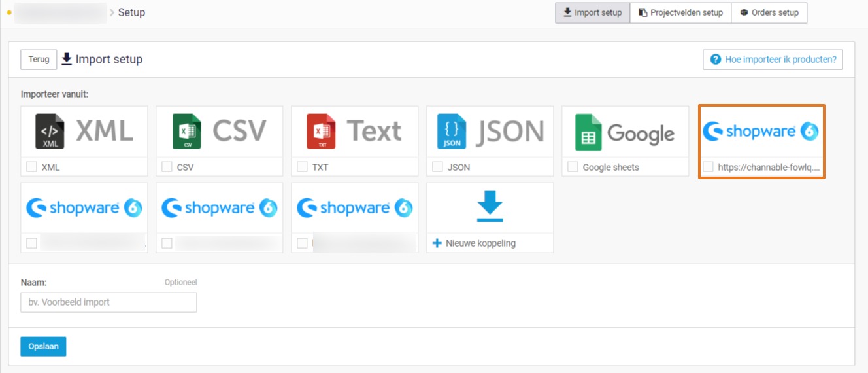
Task: Open Hoe importeer ik producten help link
Action: (x=773, y=60)
